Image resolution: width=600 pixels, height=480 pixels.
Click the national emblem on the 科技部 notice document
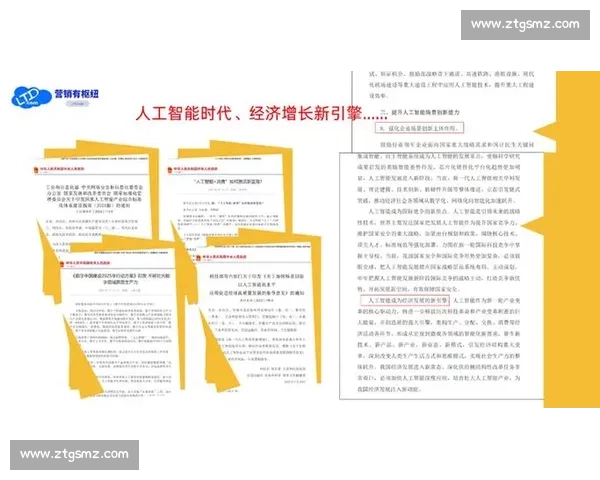coord(198,258)
